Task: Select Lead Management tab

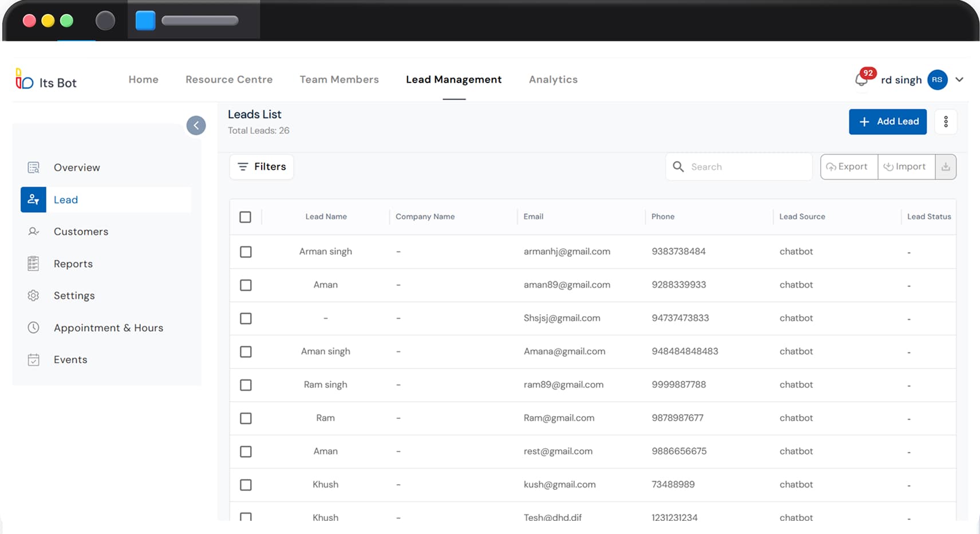Action: click(x=453, y=80)
